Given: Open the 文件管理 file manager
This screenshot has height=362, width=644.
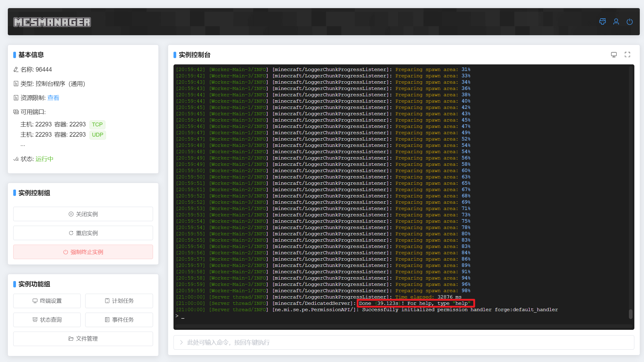Looking at the screenshot, I should (83, 339).
